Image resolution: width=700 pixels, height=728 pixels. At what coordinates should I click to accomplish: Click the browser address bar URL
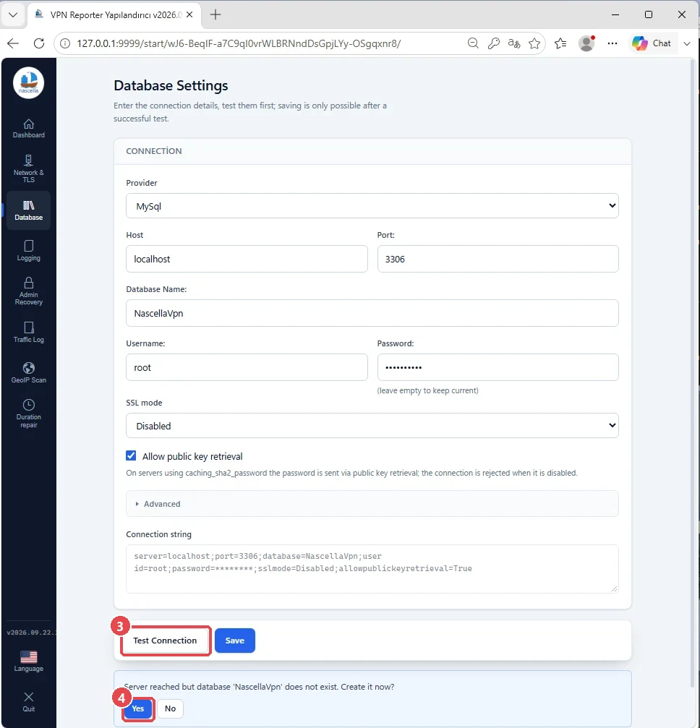coord(239,43)
